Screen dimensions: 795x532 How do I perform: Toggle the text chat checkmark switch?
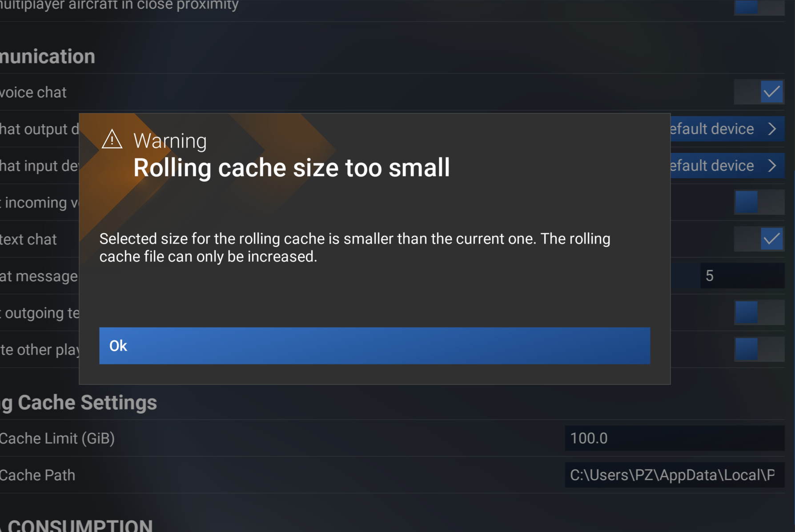tap(759, 239)
